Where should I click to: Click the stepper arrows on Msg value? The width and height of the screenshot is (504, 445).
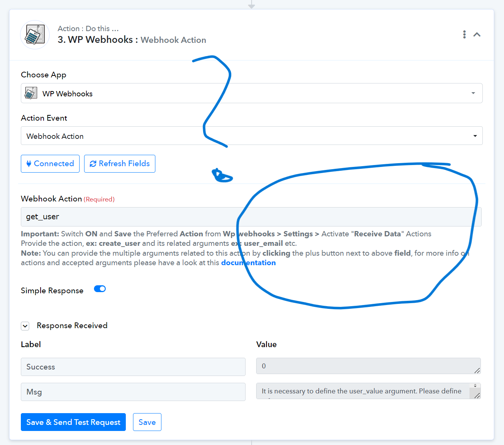(475, 386)
